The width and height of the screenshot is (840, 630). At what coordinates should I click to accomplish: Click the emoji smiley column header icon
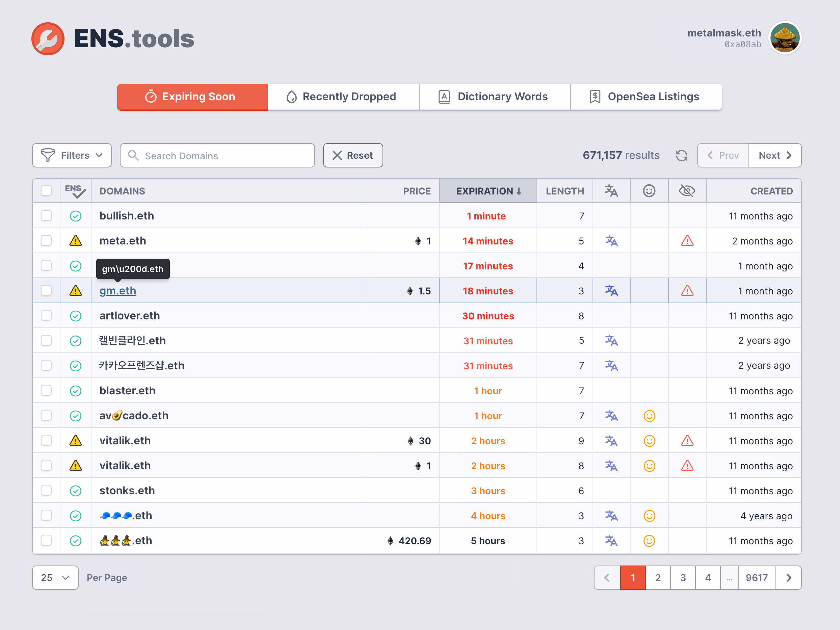coord(649,191)
